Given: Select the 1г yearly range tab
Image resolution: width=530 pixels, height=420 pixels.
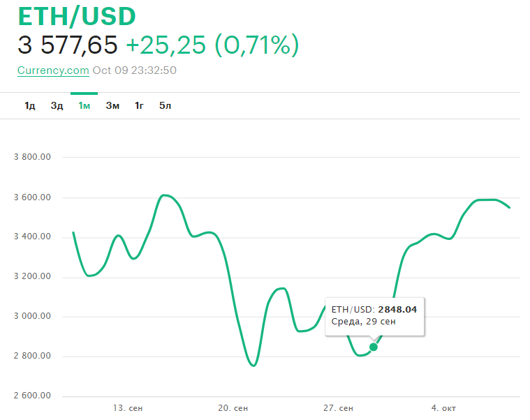Looking at the screenshot, I should tap(139, 106).
